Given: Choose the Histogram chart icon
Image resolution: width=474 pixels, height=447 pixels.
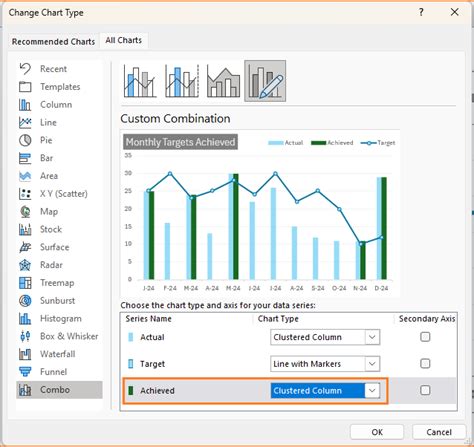Looking at the screenshot, I should [25, 319].
